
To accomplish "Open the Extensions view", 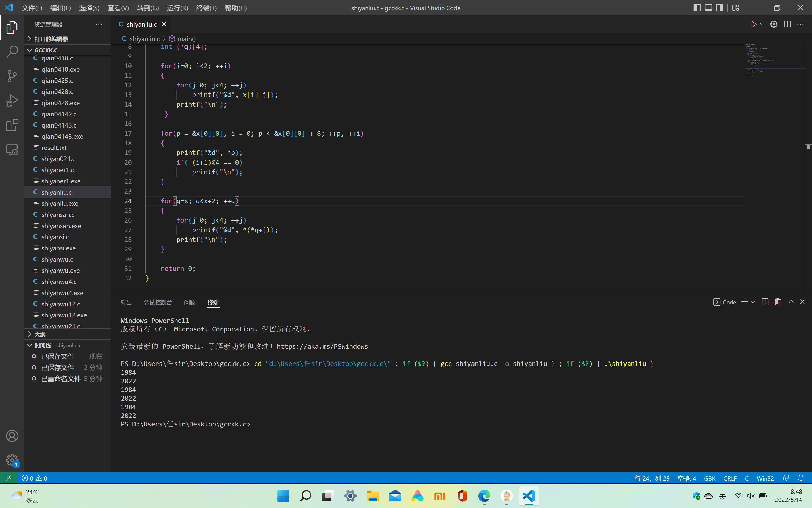I will [12, 125].
